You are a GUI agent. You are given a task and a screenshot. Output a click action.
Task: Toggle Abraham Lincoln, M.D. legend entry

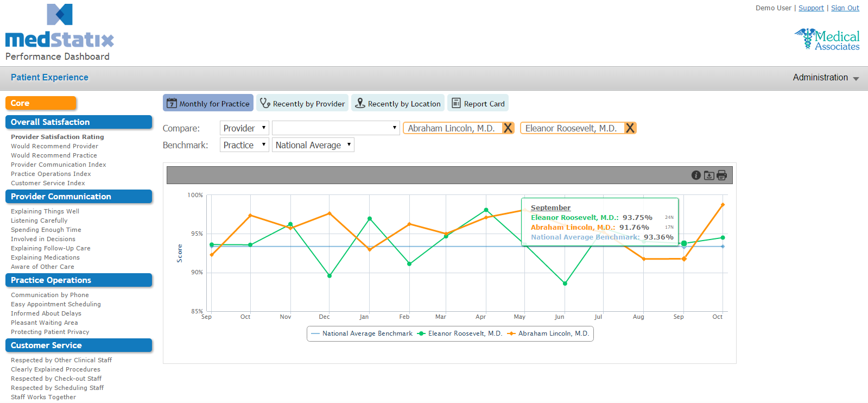coord(548,333)
